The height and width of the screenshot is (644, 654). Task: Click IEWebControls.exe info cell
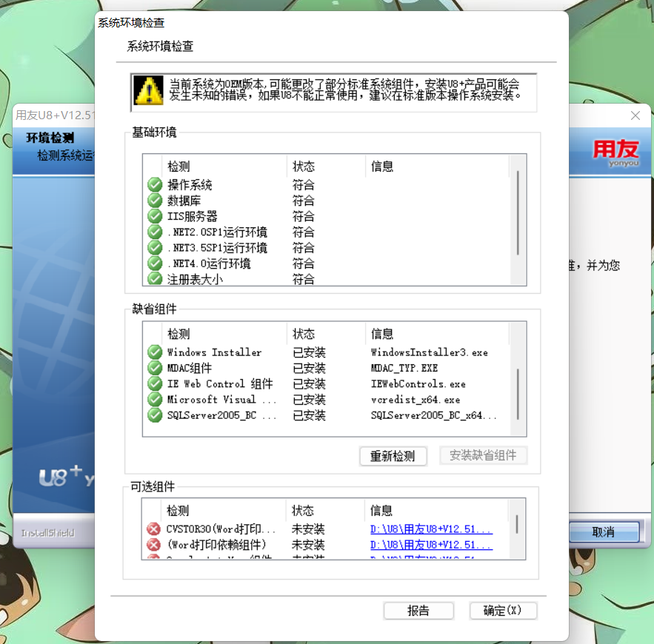pos(418,383)
